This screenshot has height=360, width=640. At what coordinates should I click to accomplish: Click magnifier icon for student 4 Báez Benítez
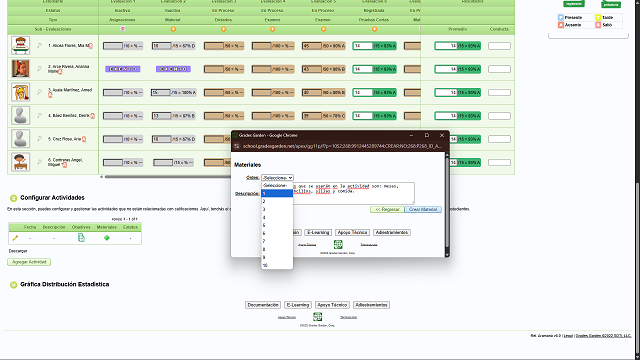pyautogui.click(x=40, y=116)
